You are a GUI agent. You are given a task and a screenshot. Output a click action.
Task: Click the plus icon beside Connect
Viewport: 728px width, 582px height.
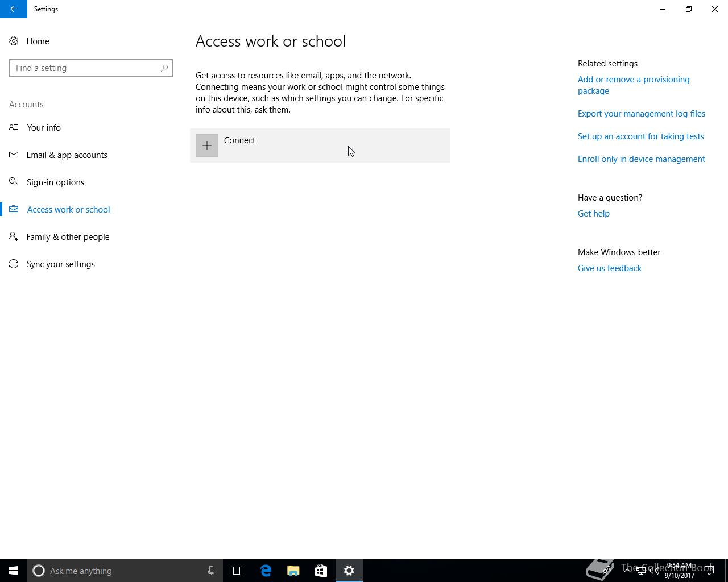point(207,145)
